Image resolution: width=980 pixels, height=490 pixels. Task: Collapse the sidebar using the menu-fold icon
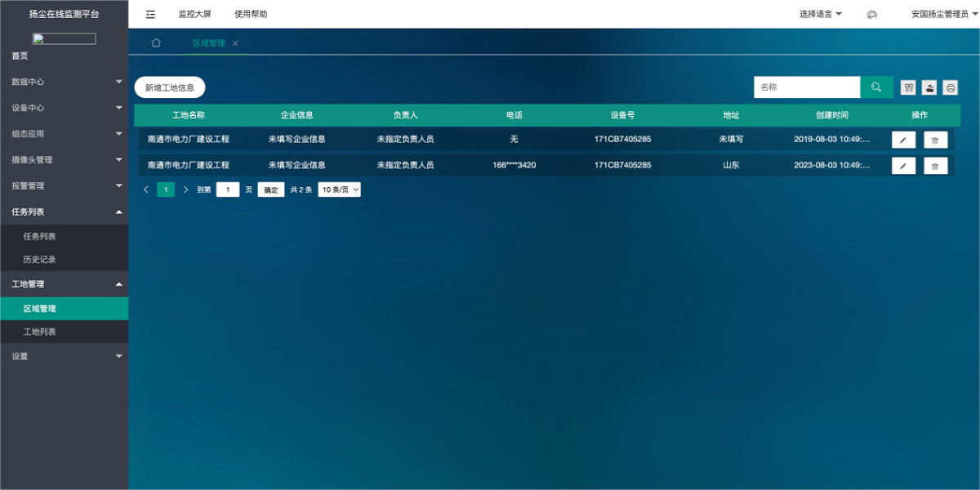(x=150, y=14)
